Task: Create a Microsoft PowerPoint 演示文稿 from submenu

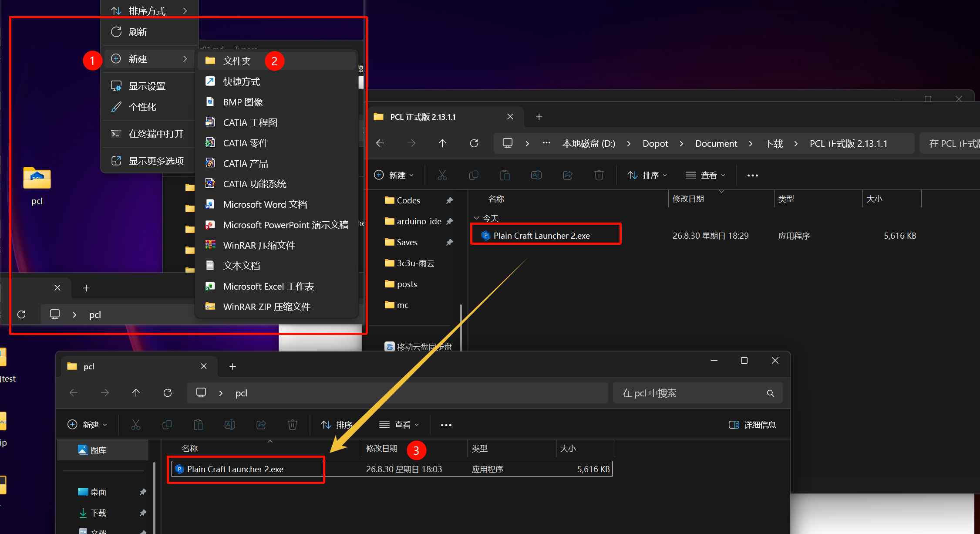Action: [277, 225]
